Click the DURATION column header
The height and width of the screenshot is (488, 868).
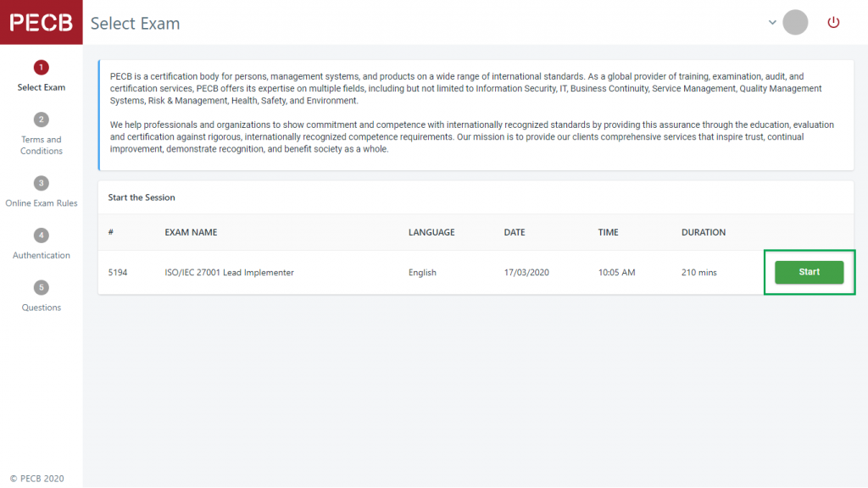(x=704, y=232)
